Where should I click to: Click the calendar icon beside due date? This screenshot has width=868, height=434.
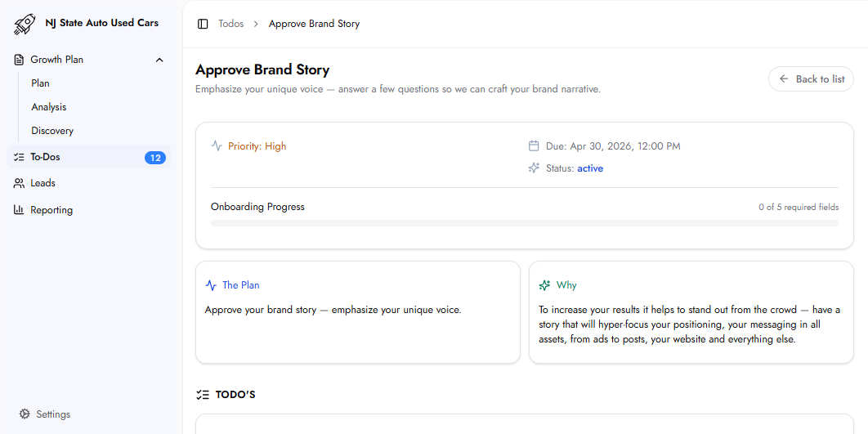pyautogui.click(x=534, y=146)
